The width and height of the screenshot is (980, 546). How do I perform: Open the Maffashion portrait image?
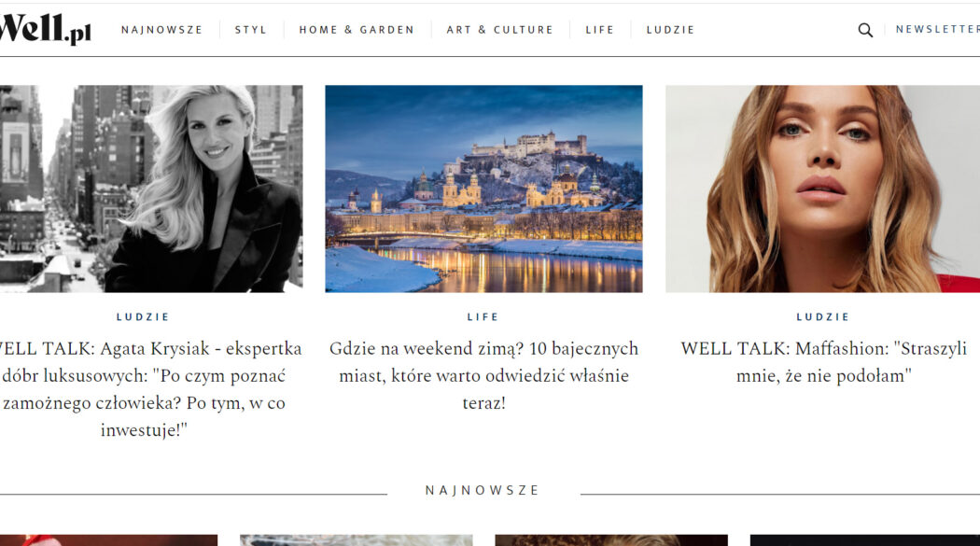(822, 189)
